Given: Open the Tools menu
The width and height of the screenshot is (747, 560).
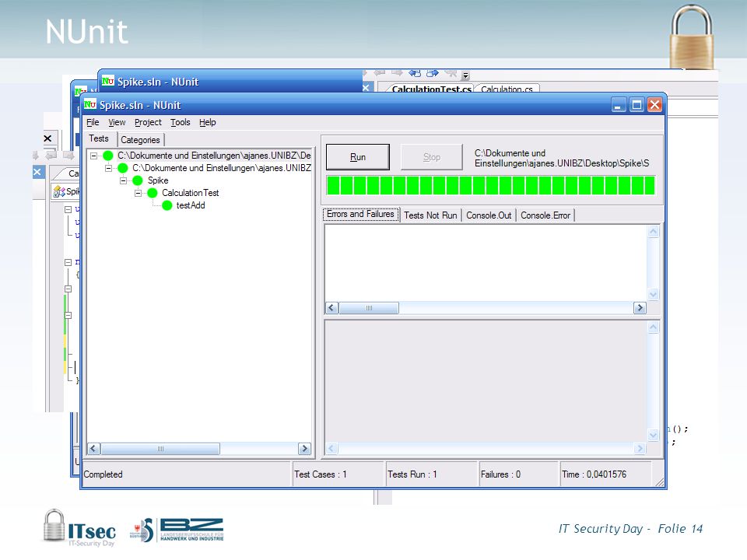Looking at the screenshot, I should [x=180, y=122].
